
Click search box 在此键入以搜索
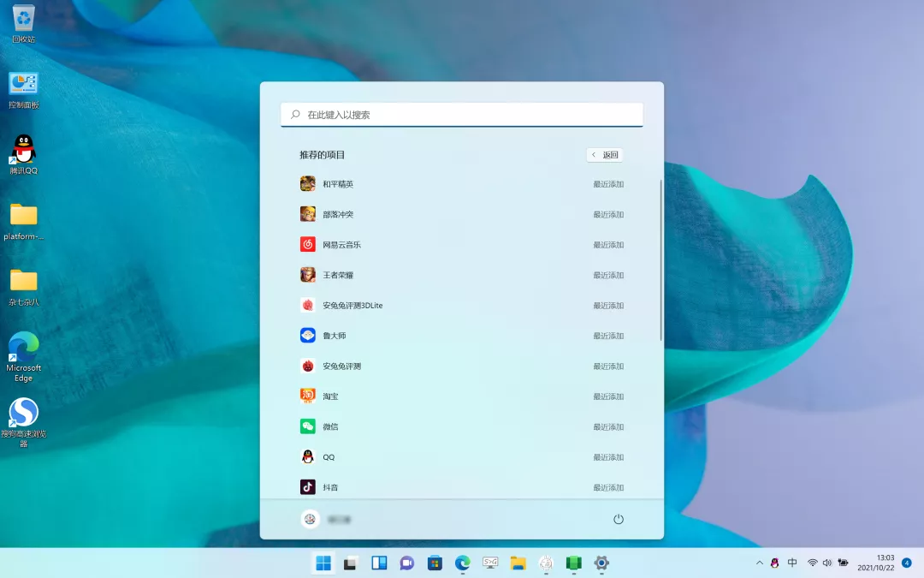point(462,115)
